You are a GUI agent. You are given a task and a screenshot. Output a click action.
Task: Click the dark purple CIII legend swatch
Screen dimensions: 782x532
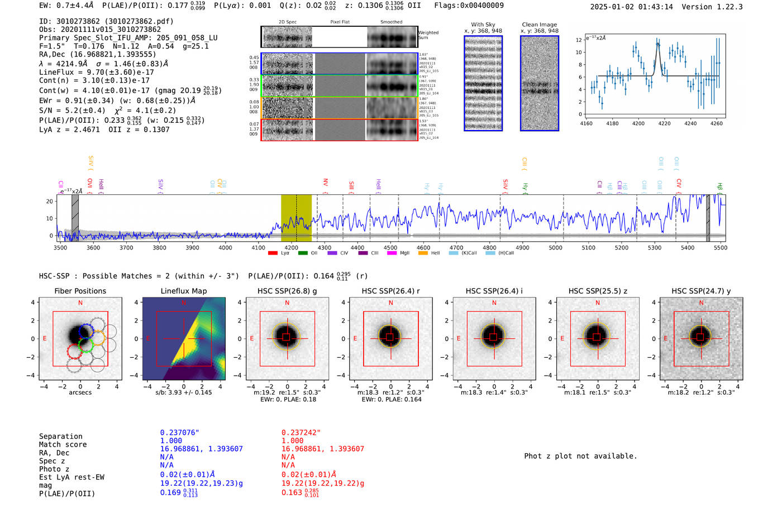coord(363,253)
